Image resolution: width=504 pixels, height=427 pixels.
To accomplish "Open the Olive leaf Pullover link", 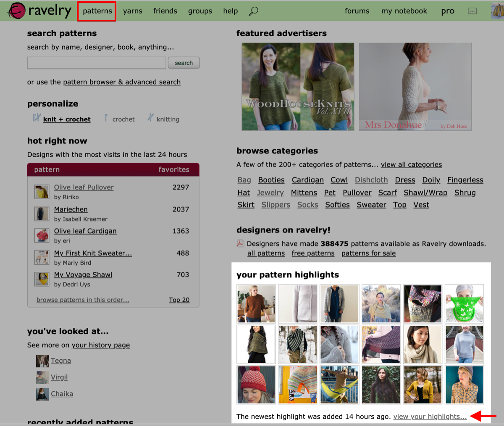I will pos(84,187).
